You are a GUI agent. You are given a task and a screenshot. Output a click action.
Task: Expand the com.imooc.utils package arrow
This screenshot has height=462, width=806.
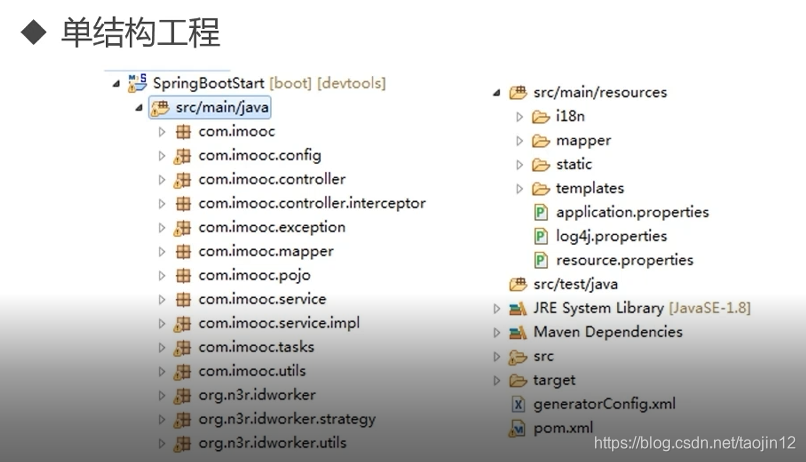point(162,372)
